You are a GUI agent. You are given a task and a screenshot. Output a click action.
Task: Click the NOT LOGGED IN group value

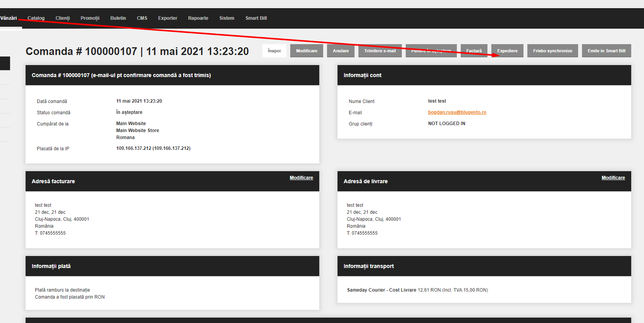447,124
